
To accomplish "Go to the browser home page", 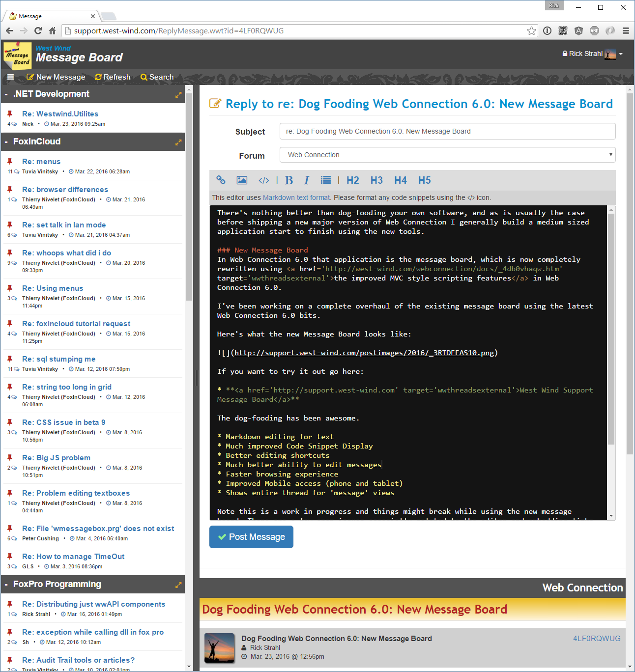I will (52, 30).
